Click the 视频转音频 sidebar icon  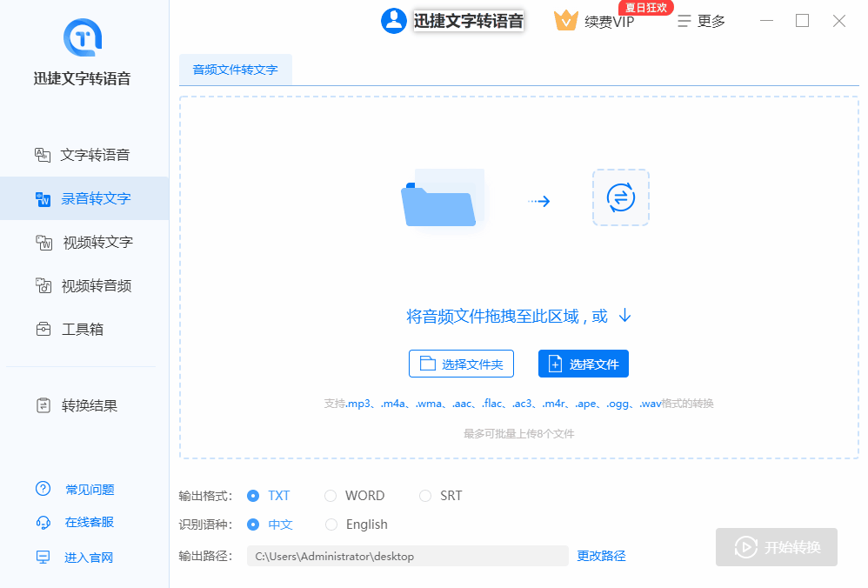coord(43,285)
